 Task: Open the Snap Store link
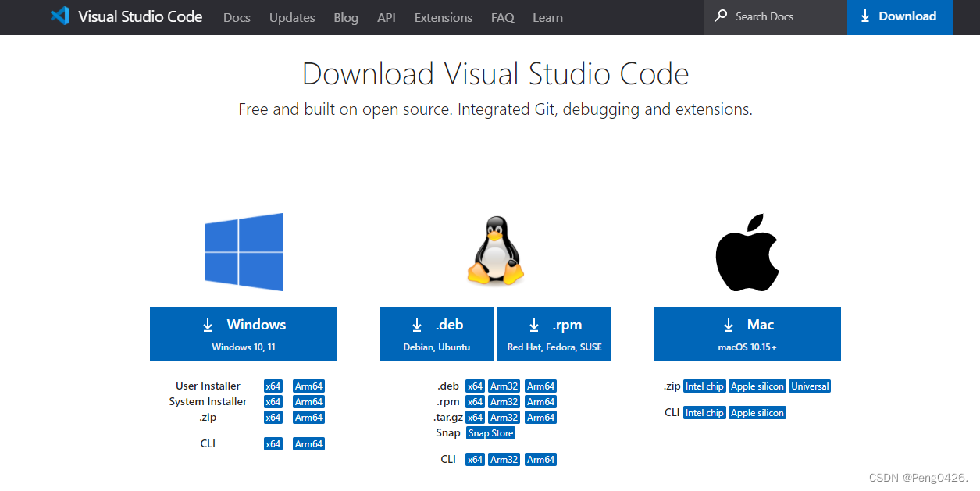(490, 433)
